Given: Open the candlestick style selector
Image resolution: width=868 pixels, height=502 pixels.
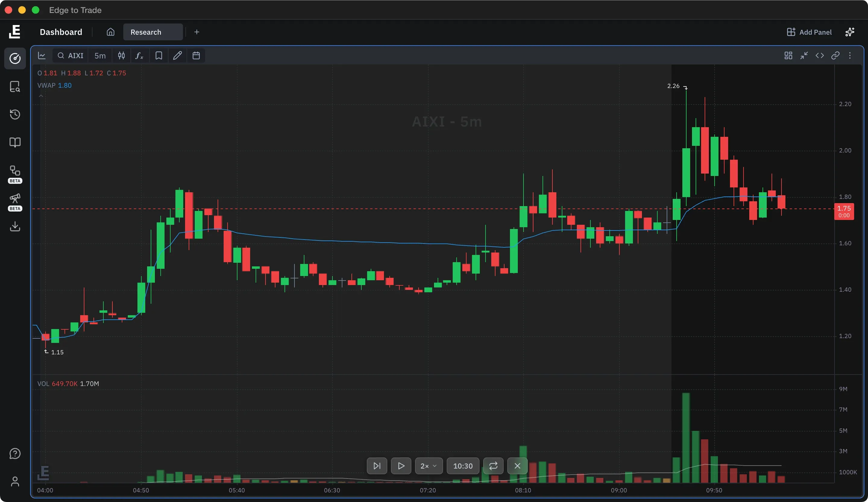Looking at the screenshot, I should [x=121, y=55].
